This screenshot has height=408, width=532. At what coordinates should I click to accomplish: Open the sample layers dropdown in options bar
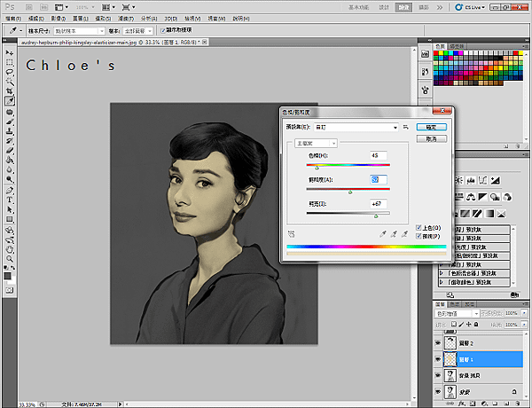pyautogui.click(x=138, y=31)
